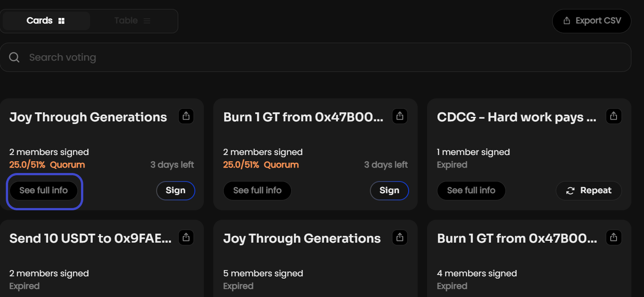644x297 pixels.
Task: Click share icon on expired Burn 1 GT card
Action: (x=613, y=237)
